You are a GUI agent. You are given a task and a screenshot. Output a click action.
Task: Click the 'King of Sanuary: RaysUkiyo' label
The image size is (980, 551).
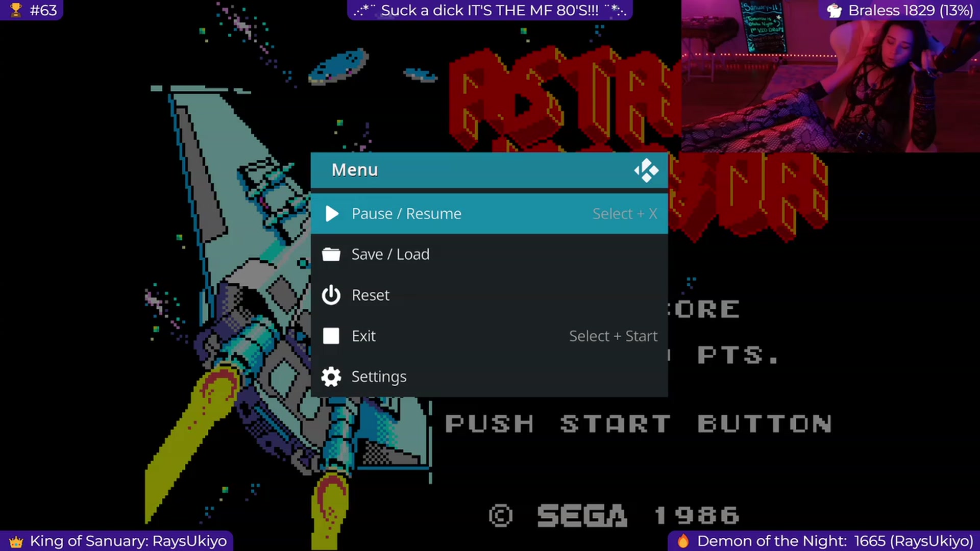pos(128,541)
